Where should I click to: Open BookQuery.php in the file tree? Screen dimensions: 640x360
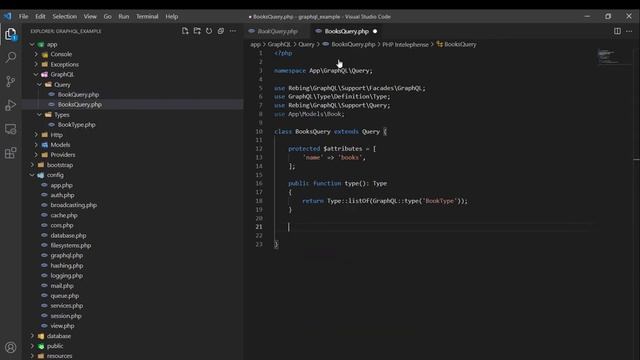pos(78,94)
